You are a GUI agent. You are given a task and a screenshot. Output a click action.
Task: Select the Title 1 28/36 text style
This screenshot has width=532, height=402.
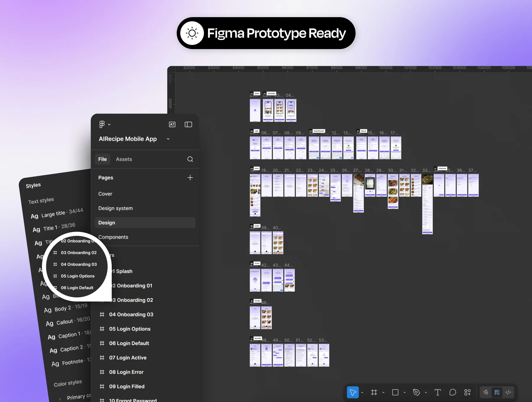(54, 228)
